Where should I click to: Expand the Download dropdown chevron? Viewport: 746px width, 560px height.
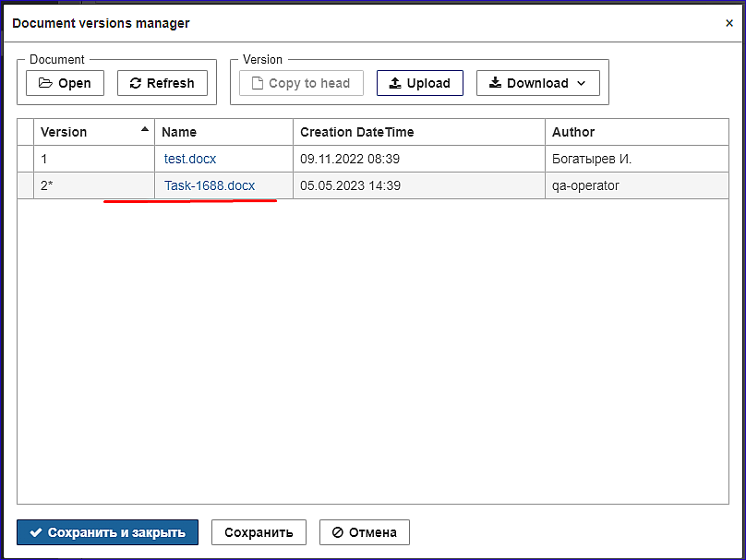tap(582, 83)
